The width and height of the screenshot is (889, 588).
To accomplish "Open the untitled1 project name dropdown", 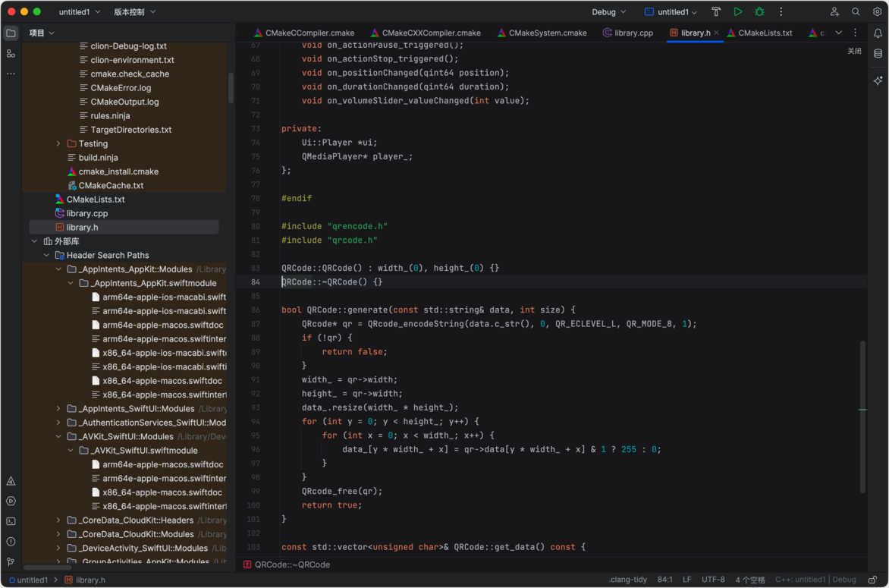I will tap(80, 12).
